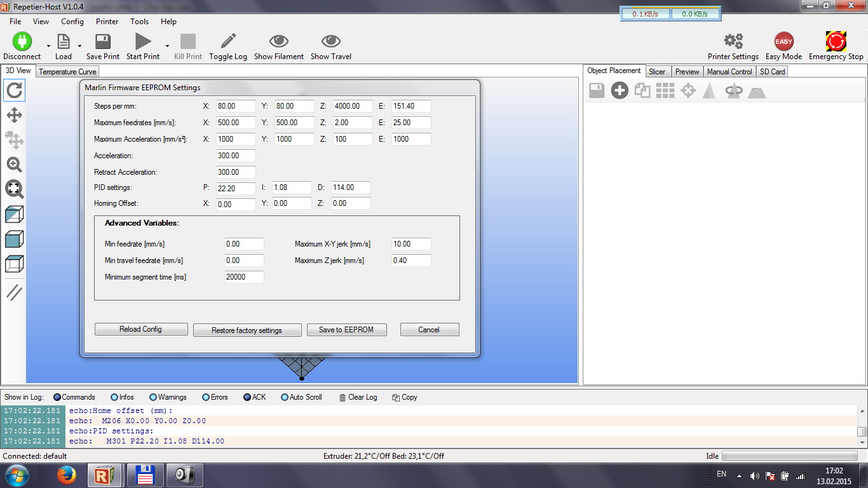Screen dimensions: 868x488
Task: Toggle the Errors log filter
Action: tap(215, 397)
